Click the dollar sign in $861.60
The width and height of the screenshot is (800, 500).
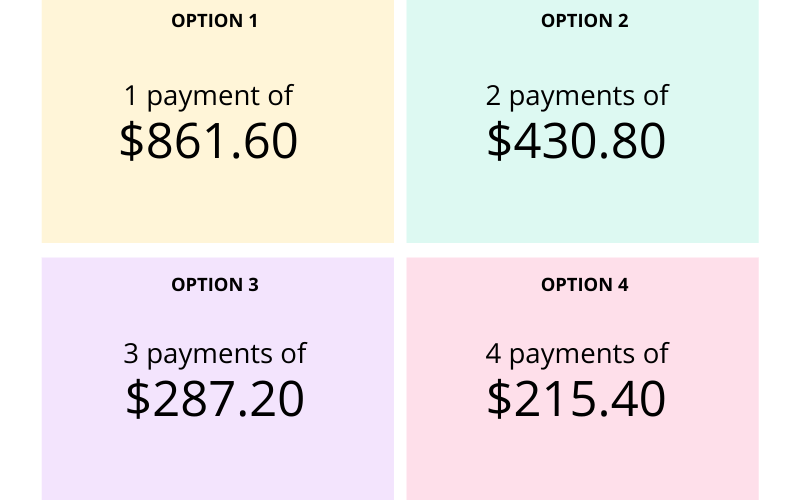[131, 141]
